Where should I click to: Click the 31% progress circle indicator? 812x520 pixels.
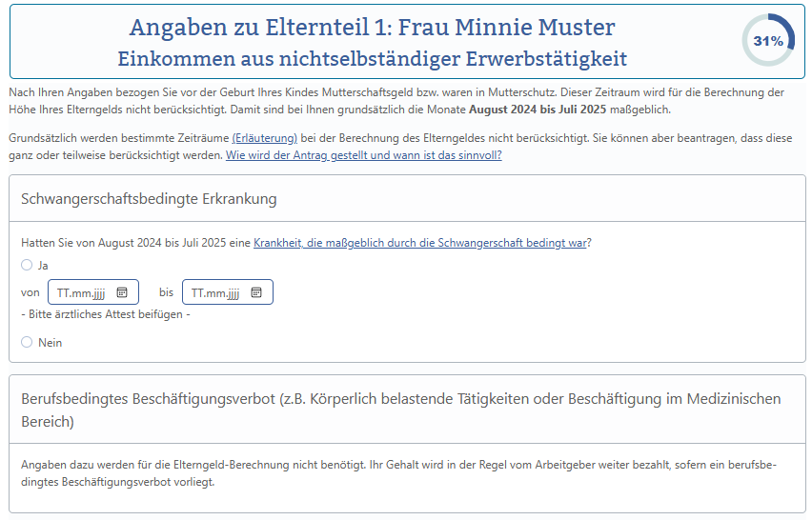tap(768, 40)
